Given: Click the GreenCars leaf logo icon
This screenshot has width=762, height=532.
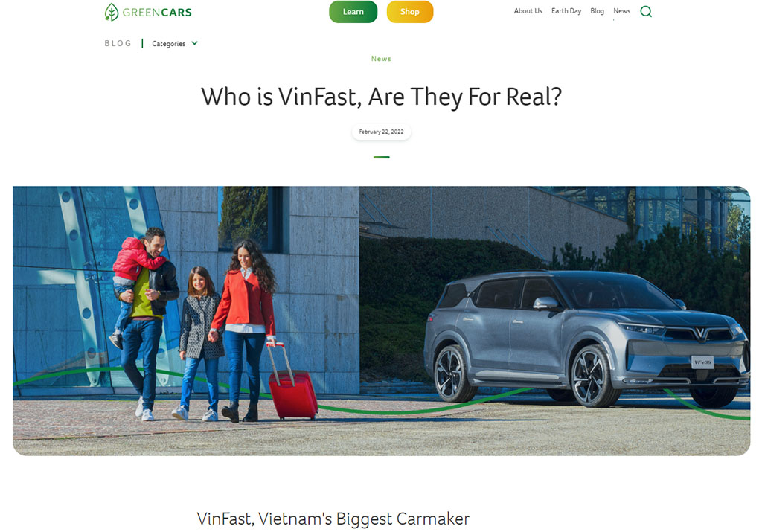Looking at the screenshot, I should pos(112,12).
